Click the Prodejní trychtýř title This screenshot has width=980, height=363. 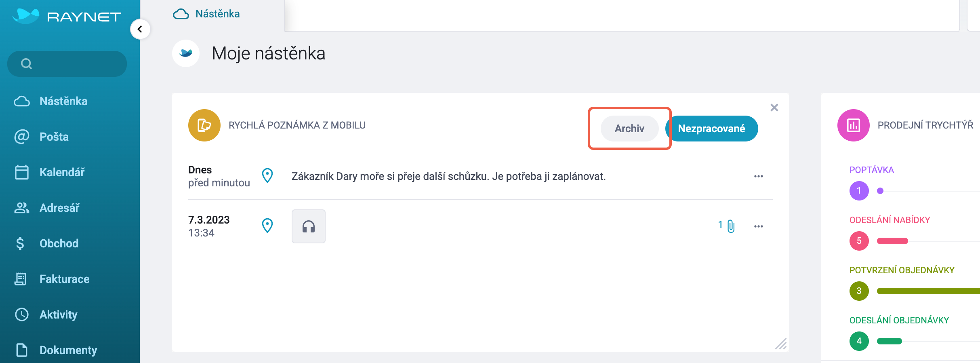coord(925,125)
